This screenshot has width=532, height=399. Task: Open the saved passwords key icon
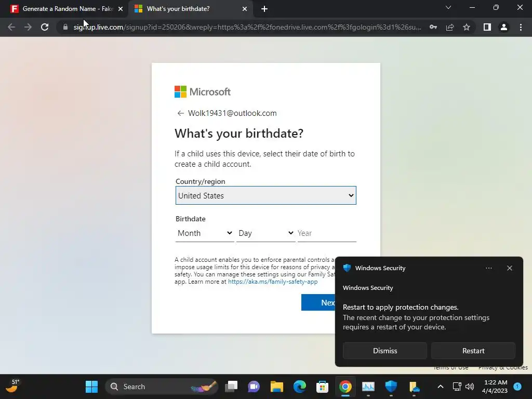point(433,27)
